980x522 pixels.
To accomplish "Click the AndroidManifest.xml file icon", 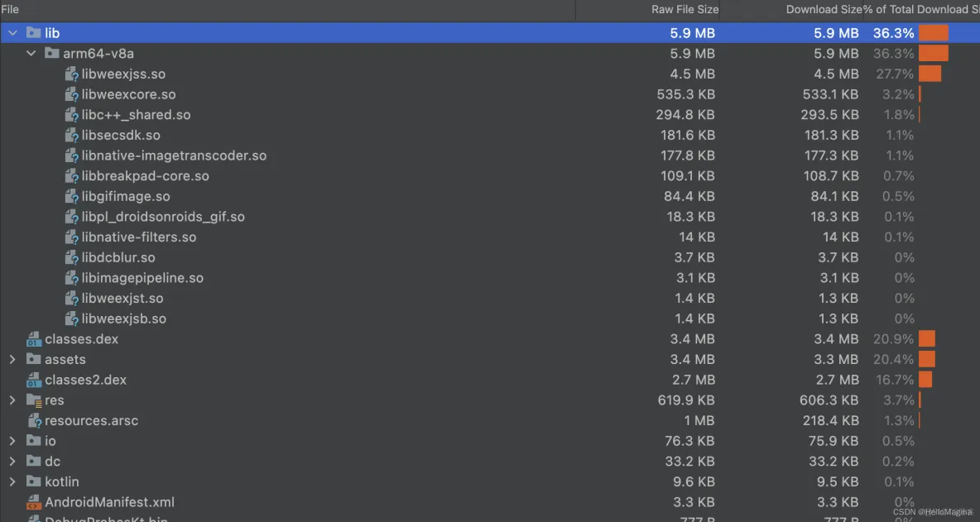I will tap(33, 502).
